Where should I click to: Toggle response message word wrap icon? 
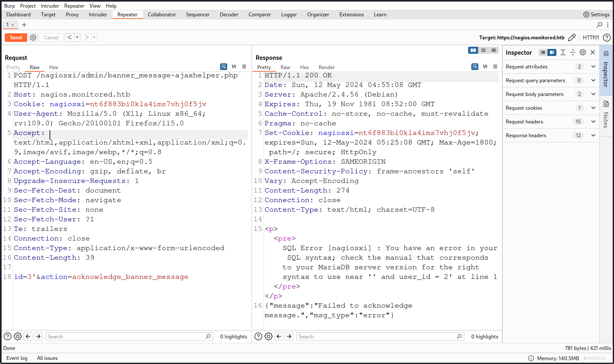pos(475,67)
